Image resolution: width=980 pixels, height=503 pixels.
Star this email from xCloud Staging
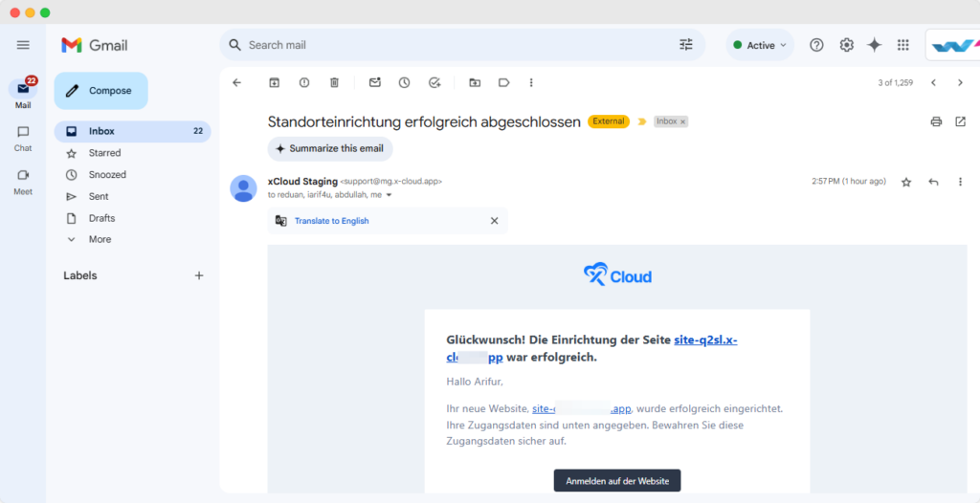906,182
